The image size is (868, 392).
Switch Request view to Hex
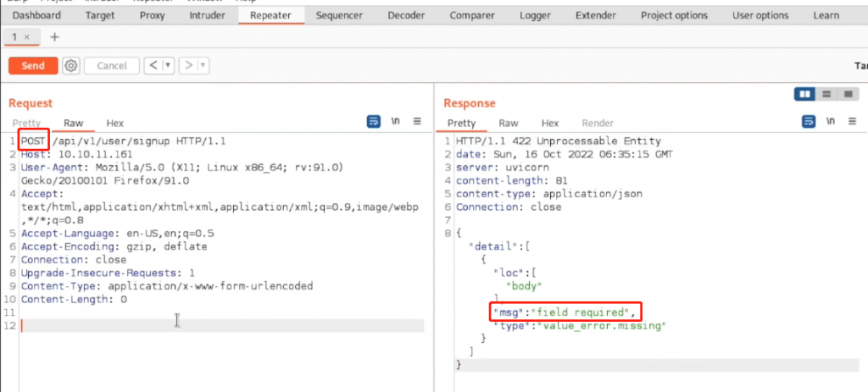(x=115, y=123)
